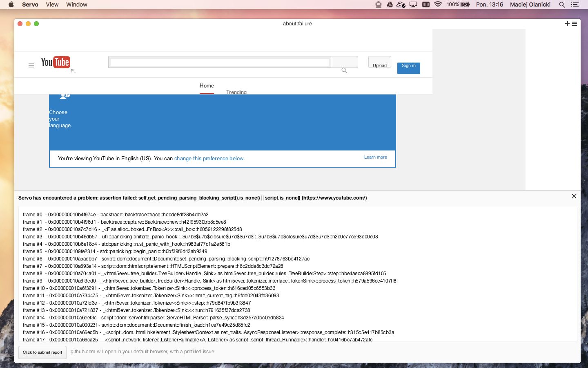Viewport: 588px width, 368px height.
Task: Click the cloud sync menu bar icon
Action: [401, 4]
